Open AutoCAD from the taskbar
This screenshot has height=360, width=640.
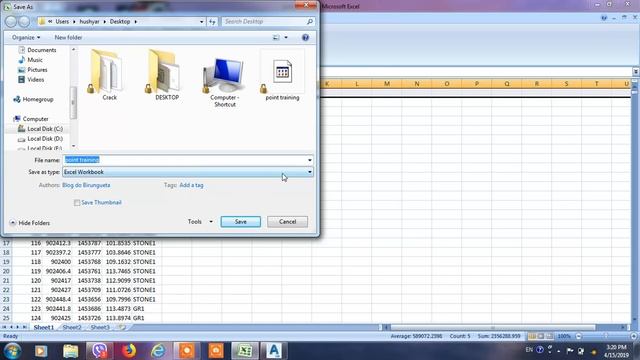(274, 351)
